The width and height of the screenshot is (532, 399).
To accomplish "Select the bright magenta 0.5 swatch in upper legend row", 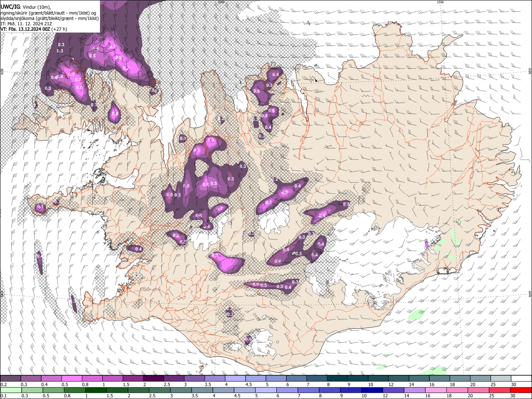I will point(72,379).
